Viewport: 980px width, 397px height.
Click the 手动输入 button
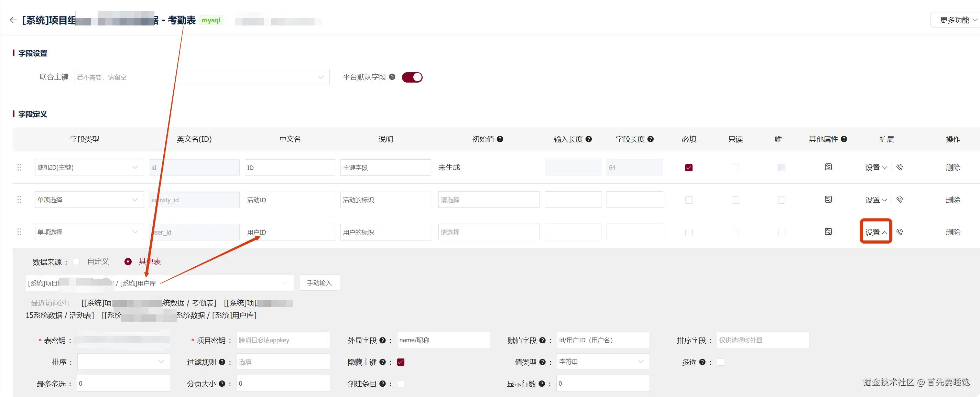(319, 283)
